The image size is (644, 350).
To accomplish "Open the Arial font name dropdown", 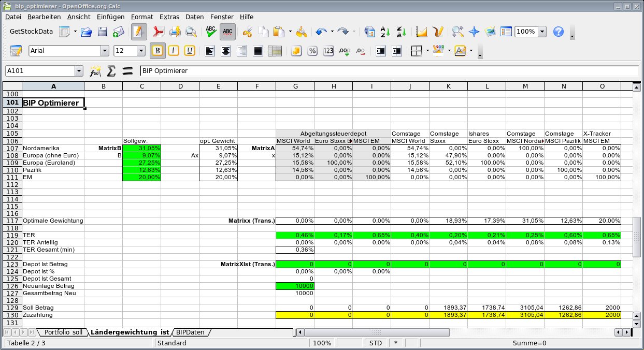I will coord(105,51).
